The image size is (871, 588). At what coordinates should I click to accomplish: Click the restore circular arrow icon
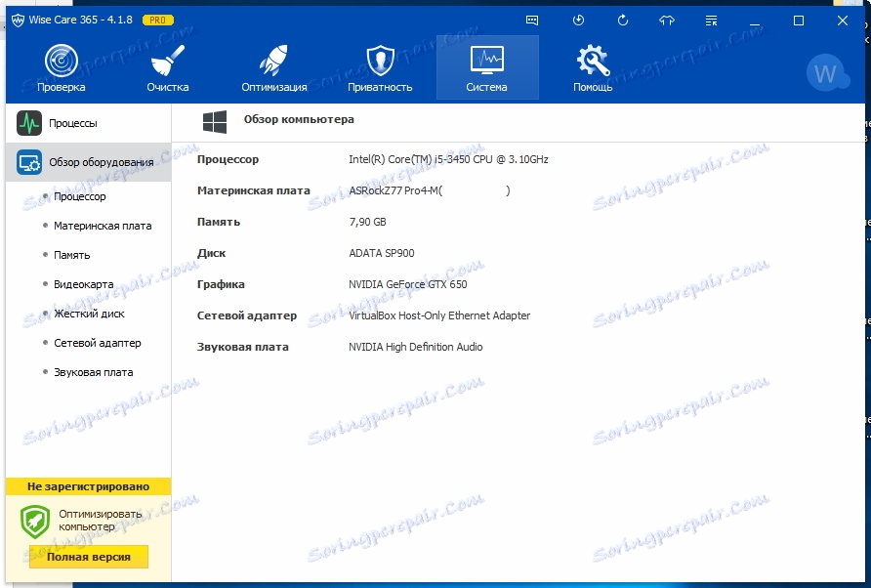click(623, 21)
